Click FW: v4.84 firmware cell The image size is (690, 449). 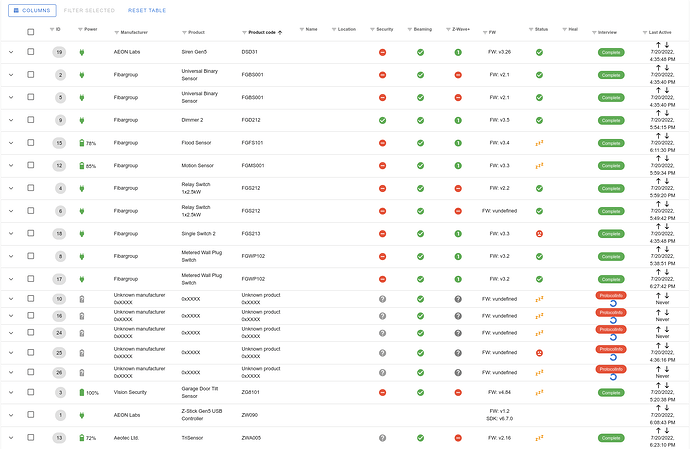click(499, 392)
